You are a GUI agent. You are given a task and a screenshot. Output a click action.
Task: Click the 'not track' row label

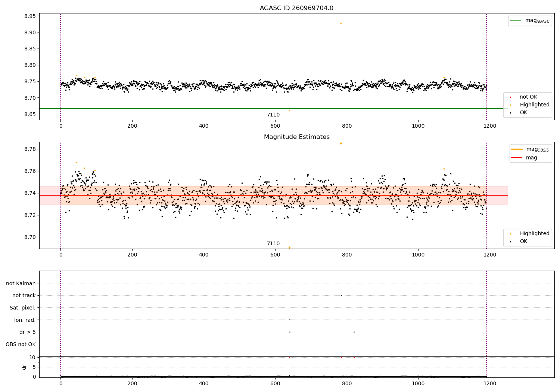pyautogui.click(x=24, y=296)
